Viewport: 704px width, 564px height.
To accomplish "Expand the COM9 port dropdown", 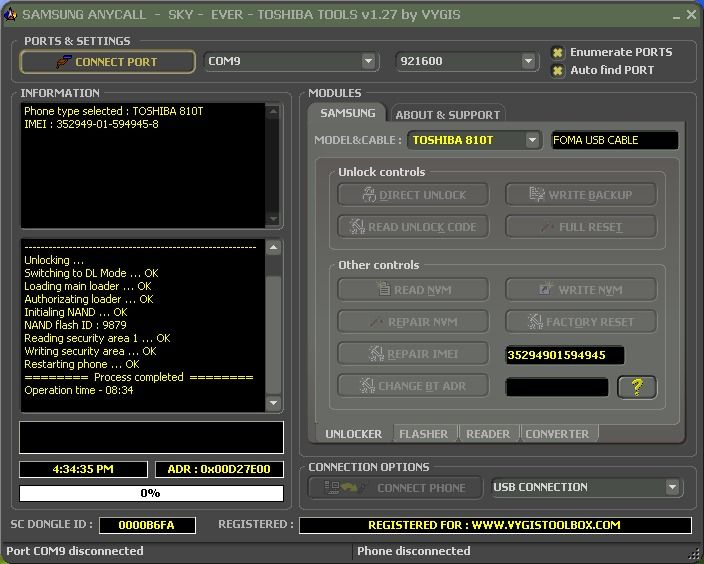I will pos(368,62).
